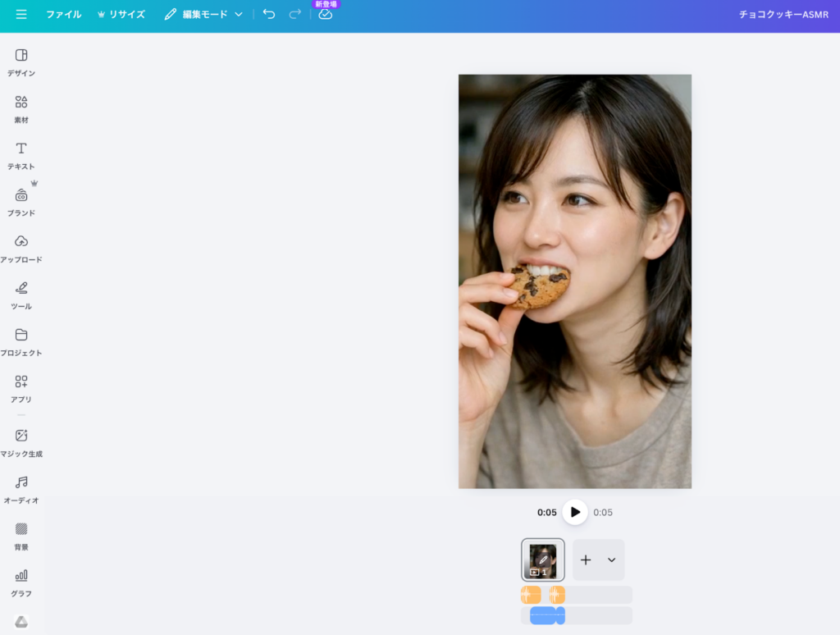Select the video clip thumbnail in timeline
The height and width of the screenshot is (635, 840).
[x=542, y=560]
